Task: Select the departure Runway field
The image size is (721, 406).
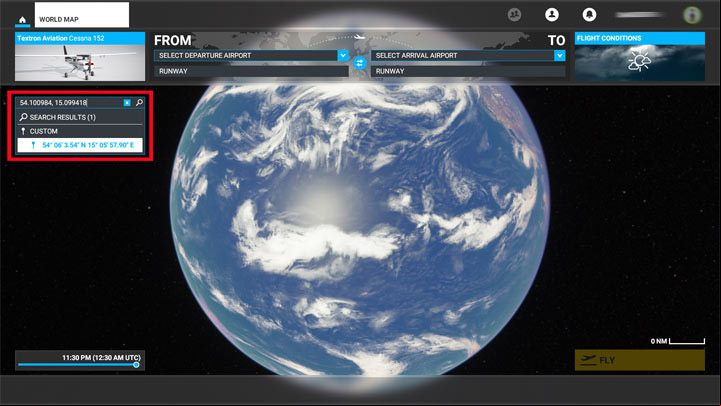Action: point(251,71)
